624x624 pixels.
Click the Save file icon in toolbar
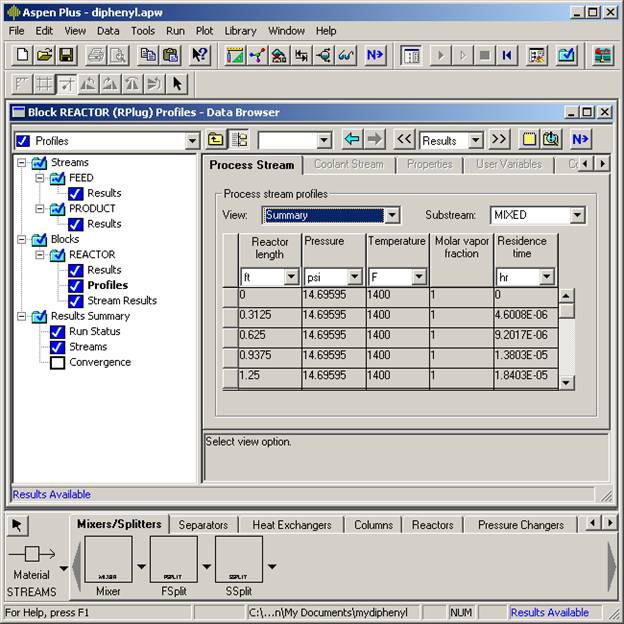pos(66,55)
